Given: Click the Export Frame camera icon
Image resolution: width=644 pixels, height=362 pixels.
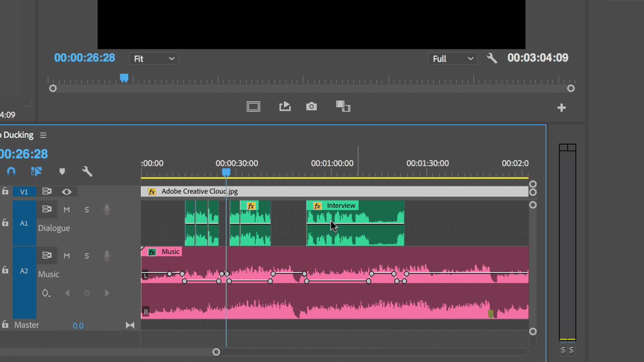Looking at the screenshot, I should 311,106.
